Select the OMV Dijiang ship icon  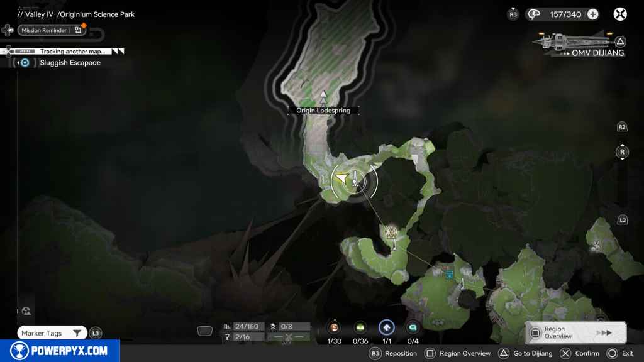pos(569,41)
